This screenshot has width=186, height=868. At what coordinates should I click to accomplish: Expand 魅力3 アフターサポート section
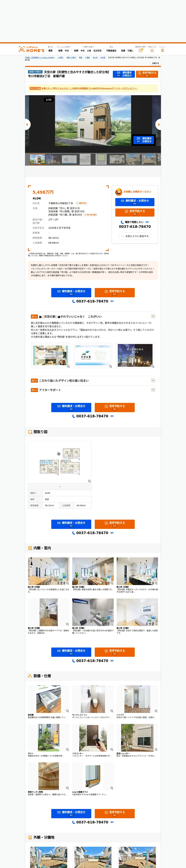(x=93, y=390)
